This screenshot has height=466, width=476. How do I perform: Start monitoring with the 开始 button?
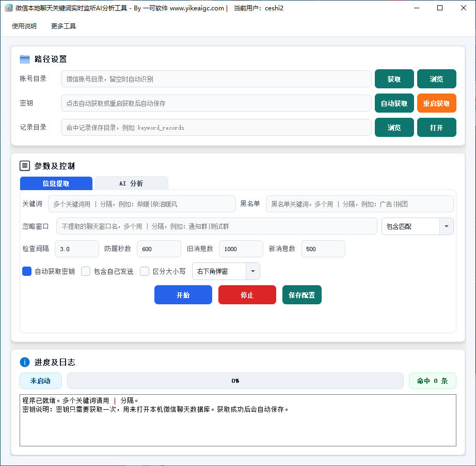183,295
